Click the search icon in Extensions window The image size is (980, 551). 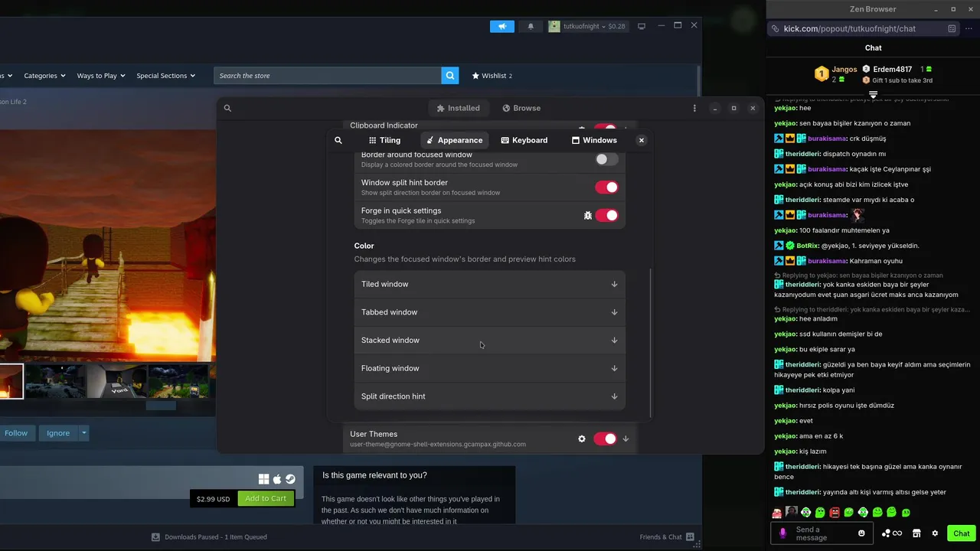227,108
